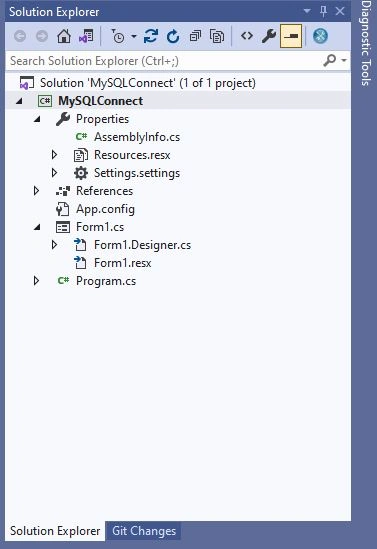This screenshot has width=377, height=549.
Task: Click the View Code brackets icon
Action: [x=247, y=36]
